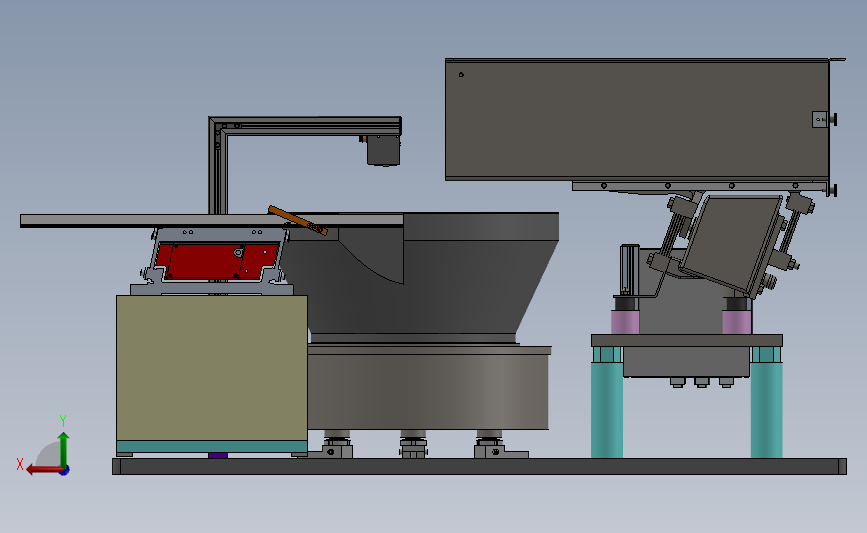This screenshot has height=533, width=867.
Task: Select the olive-colored cabinet block
Action: point(212,368)
